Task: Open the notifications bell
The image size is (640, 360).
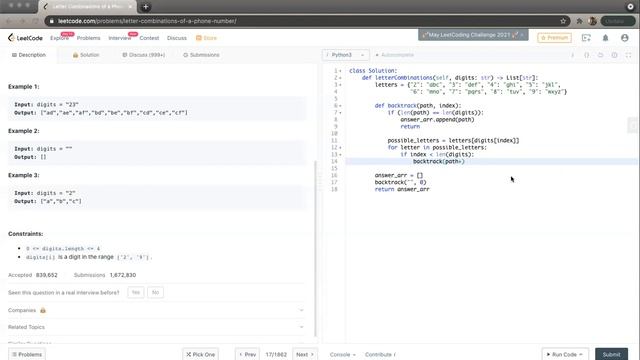Action: click(605, 38)
